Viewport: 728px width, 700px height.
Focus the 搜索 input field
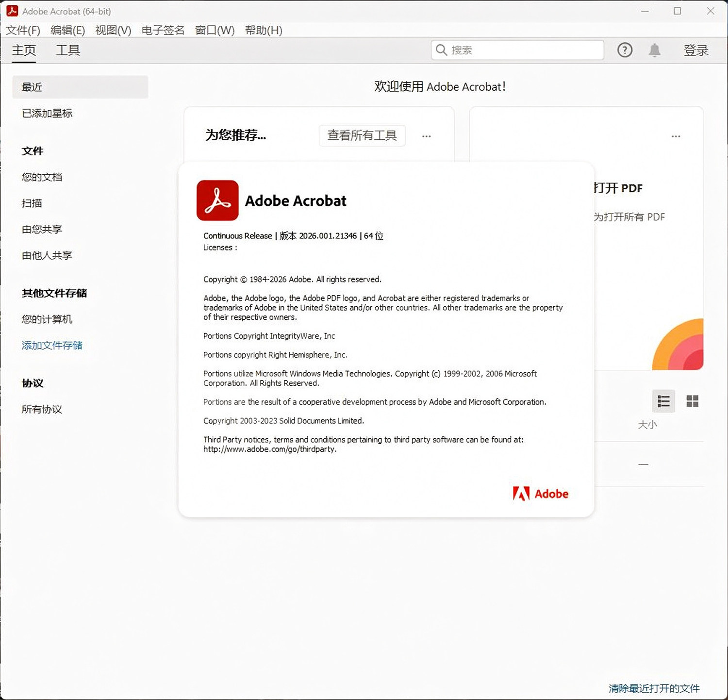click(x=517, y=50)
